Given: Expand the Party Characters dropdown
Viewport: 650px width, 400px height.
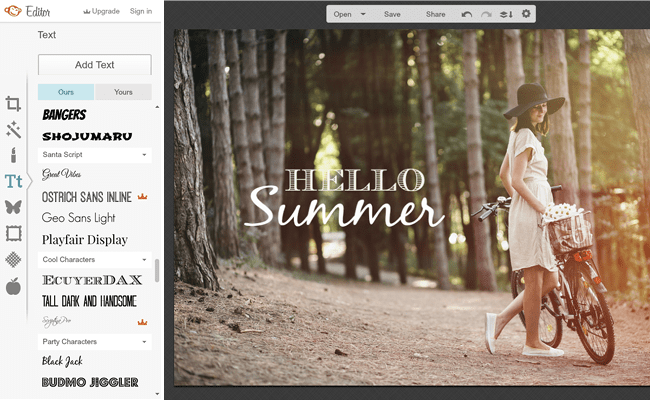Looking at the screenshot, I should (95, 342).
